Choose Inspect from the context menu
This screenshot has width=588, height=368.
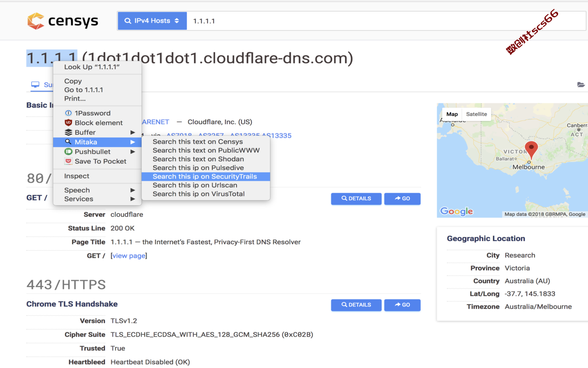tap(97, 176)
